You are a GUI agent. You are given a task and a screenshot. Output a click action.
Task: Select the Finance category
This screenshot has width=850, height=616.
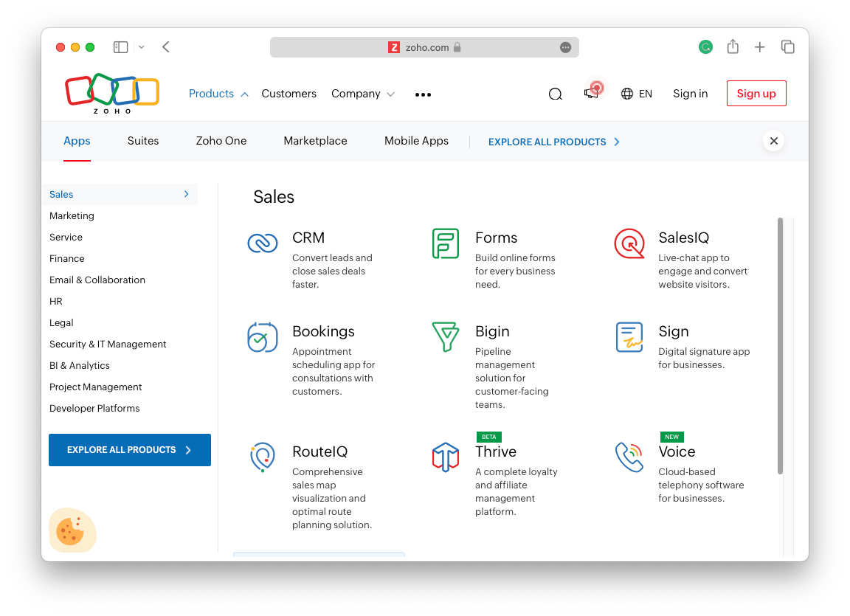(x=66, y=258)
